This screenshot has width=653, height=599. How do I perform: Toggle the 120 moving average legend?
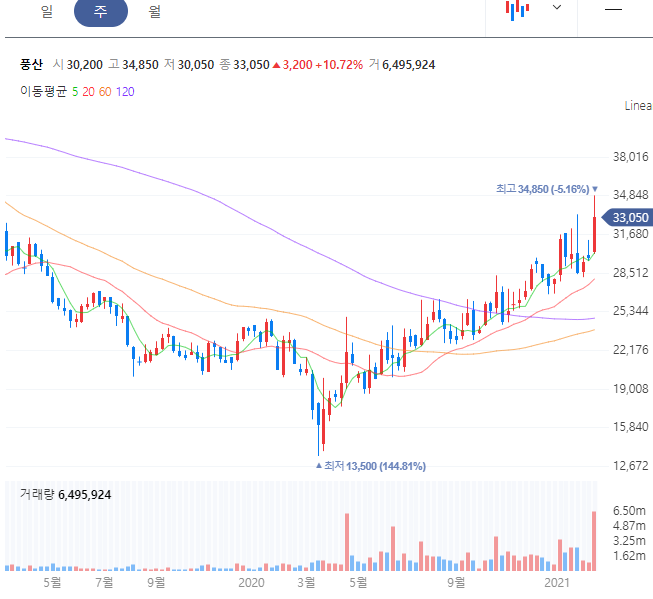pyautogui.click(x=125, y=92)
